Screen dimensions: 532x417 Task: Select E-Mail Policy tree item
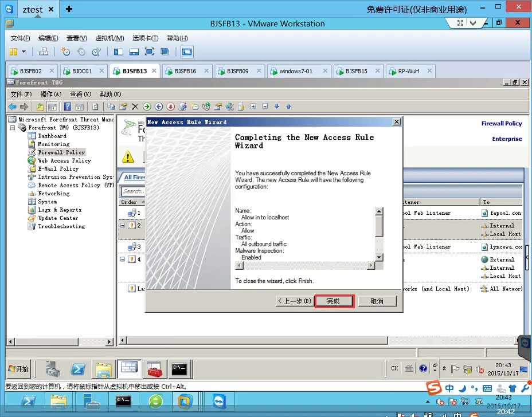[58, 169]
